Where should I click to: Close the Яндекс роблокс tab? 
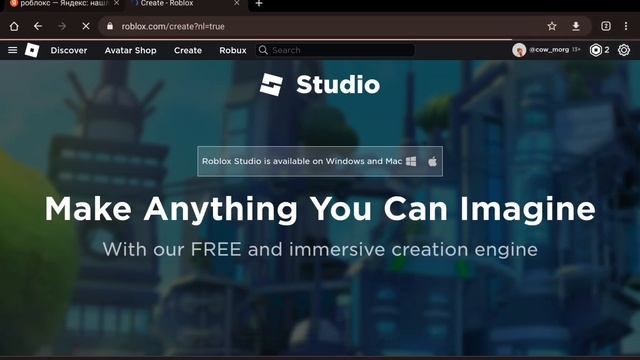117,3
